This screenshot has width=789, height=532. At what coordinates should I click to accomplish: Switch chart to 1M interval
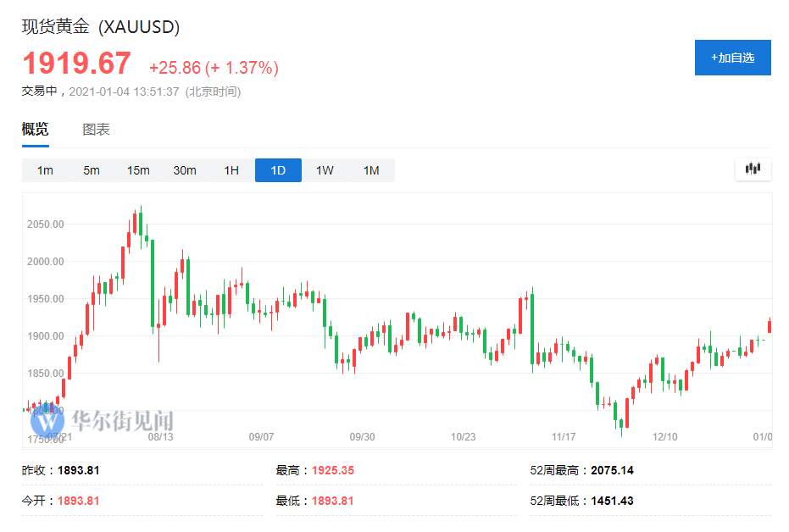(371, 170)
